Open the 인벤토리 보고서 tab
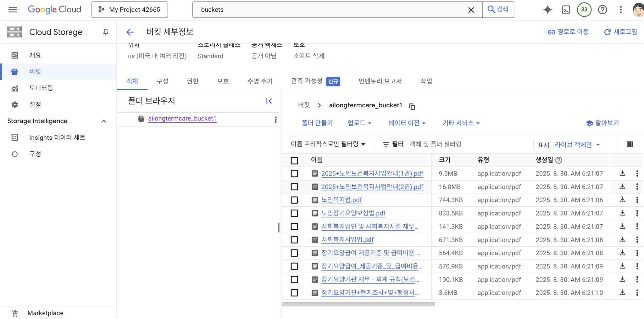Viewport: 644px width, 319px height. point(380,81)
